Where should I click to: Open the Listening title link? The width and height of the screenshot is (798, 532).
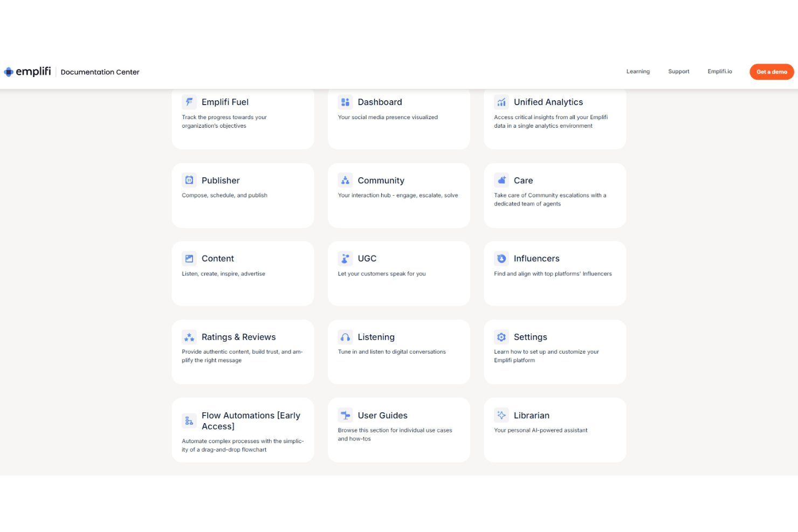(376, 337)
